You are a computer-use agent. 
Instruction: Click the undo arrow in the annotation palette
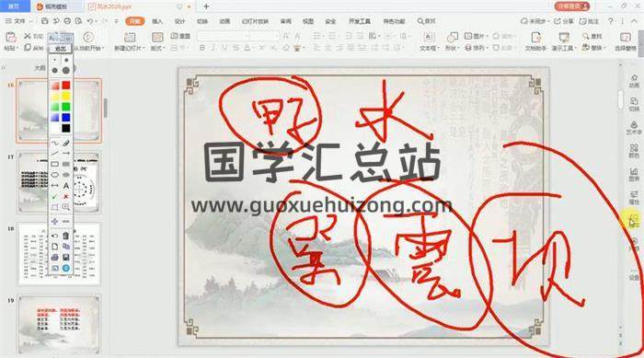(54, 236)
